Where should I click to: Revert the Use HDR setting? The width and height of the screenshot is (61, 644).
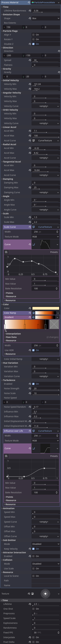click(x=30, y=350)
